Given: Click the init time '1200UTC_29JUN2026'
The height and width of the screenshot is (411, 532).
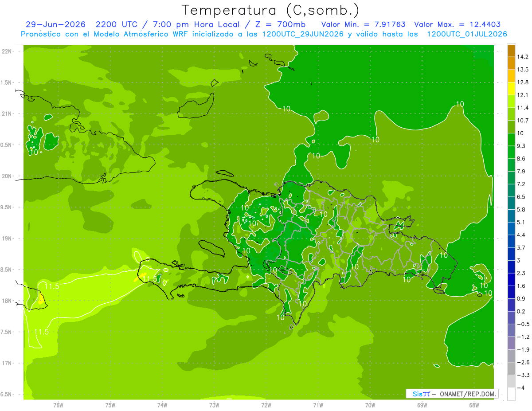Looking at the screenshot, I should 304,34.
